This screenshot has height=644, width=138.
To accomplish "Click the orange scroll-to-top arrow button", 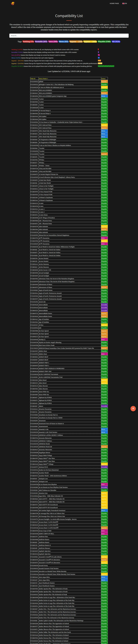I will pos(133,408).
